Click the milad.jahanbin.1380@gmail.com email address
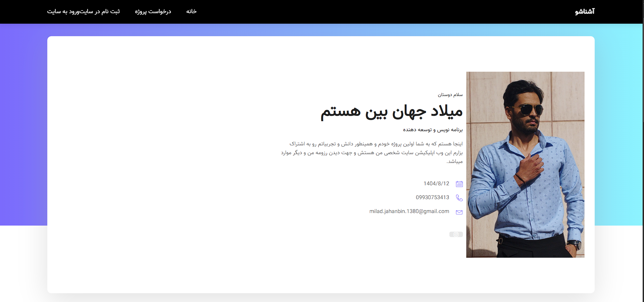644x302 pixels. (409, 211)
